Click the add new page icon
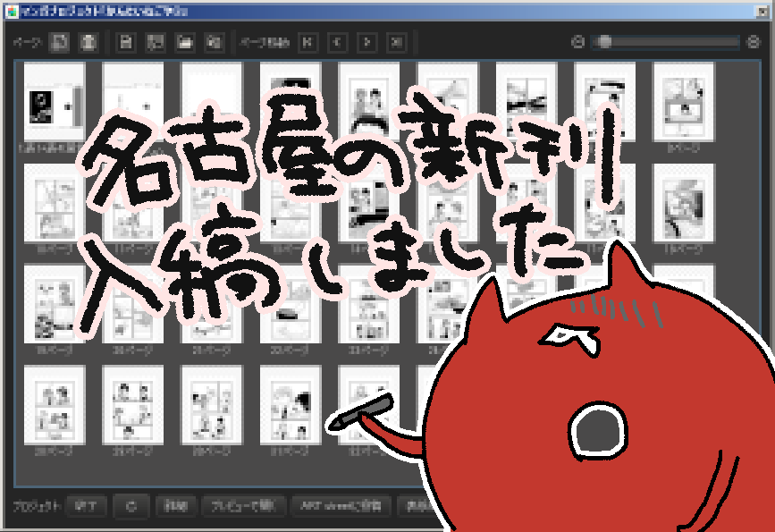 click(x=59, y=43)
